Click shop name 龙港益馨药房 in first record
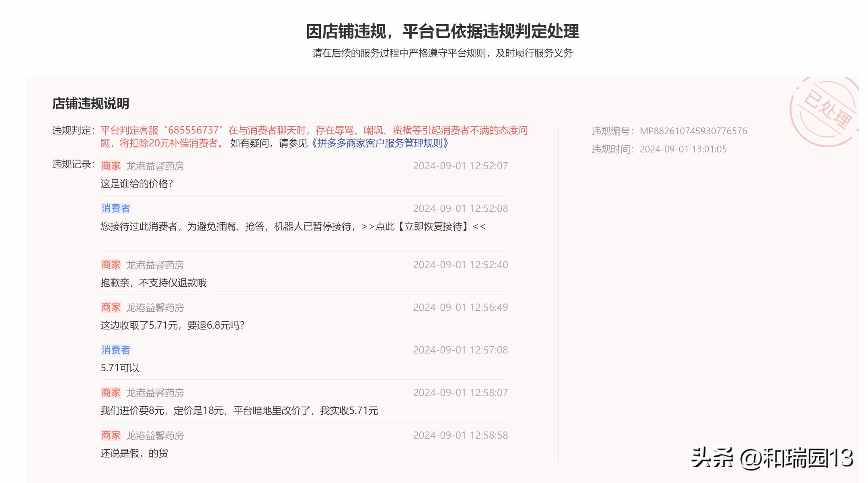Screen dimensions: 868x483 tap(155, 166)
